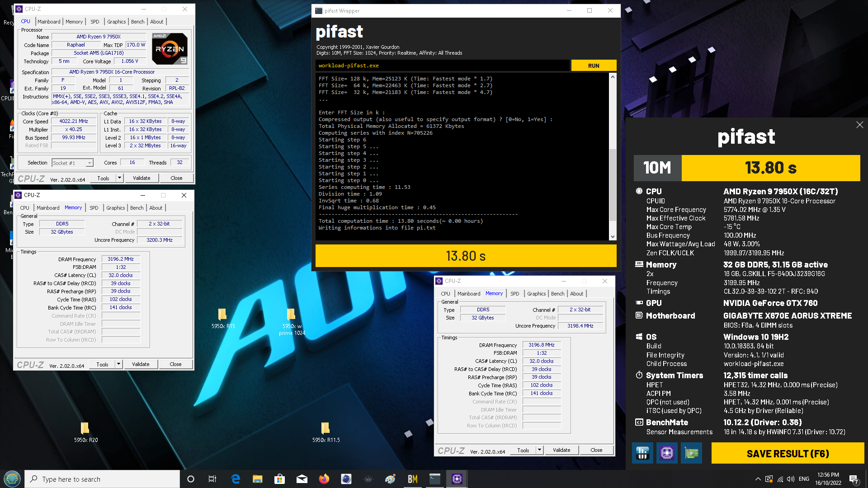Click the Uncore Frequency value 3198.4 MHz
The width and height of the screenshot is (868, 488).
tap(580, 326)
